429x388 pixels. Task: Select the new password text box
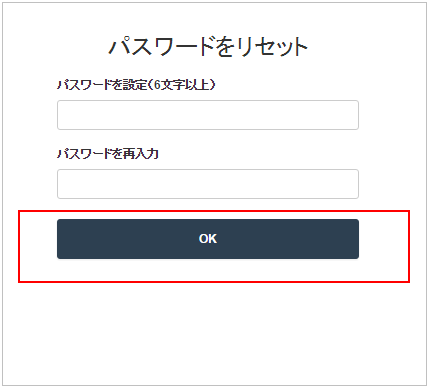208,115
